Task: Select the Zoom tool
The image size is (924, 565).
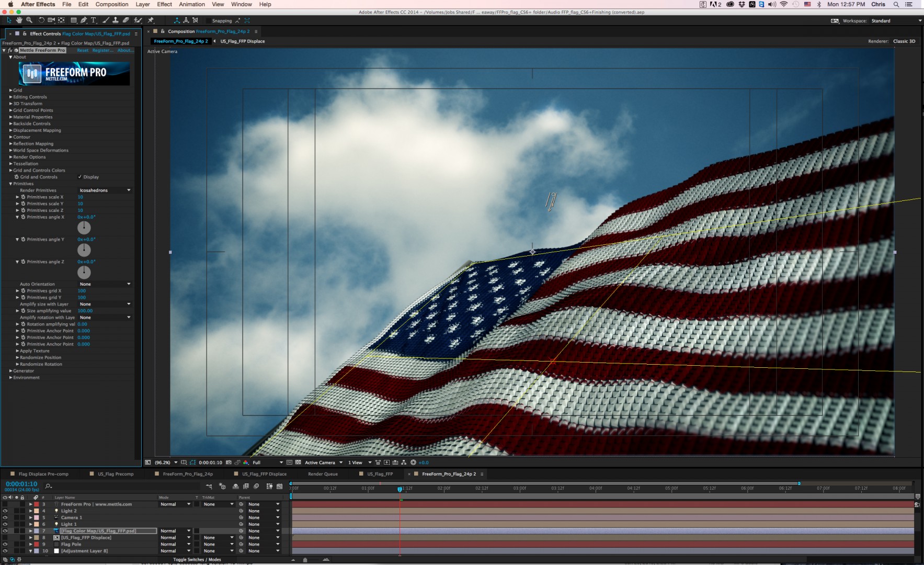Action: coord(29,20)
